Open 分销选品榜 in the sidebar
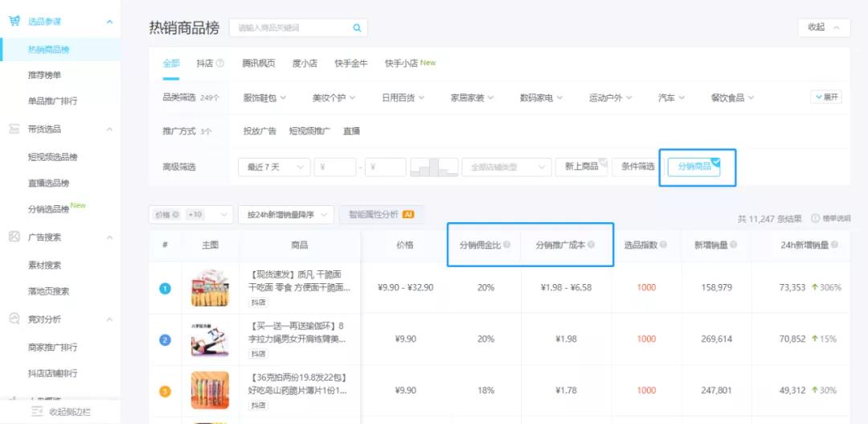This screenshot has height=424, width=868. coord(48,209)
